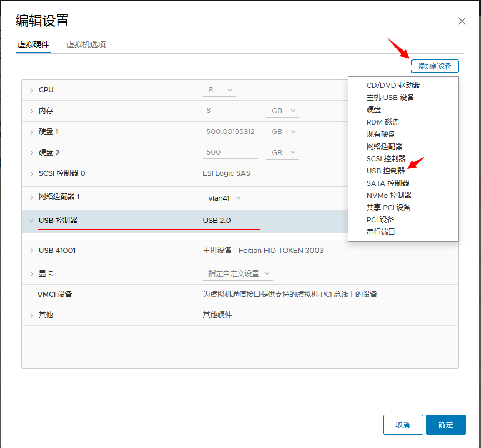The image size is (481, 448).
Task: Expand USB 41001 device details
Action: coord(32,250)
